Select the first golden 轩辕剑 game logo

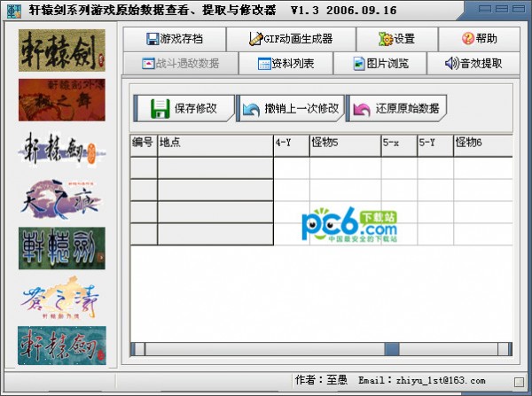(x=62, y=50)
